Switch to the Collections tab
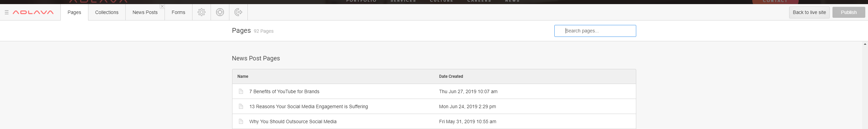This screenshot has height=129, width=868. pyautogui.click(x=107, y=12)
